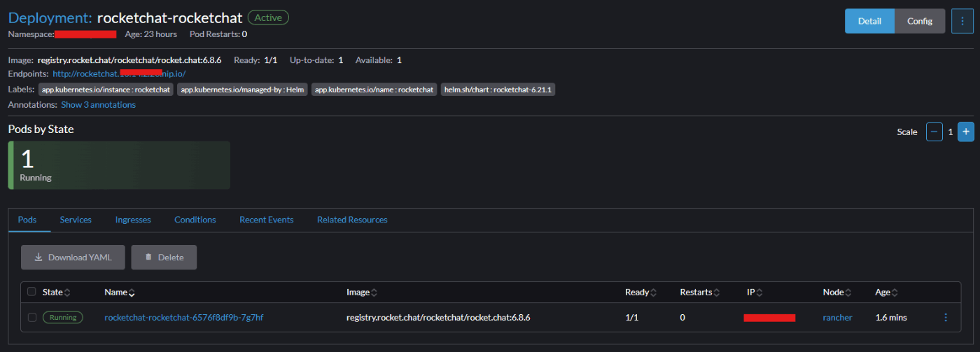Viewport: 980px width, 352px height.
Task: View the Recent Events tab
Action: coord(267,220)
